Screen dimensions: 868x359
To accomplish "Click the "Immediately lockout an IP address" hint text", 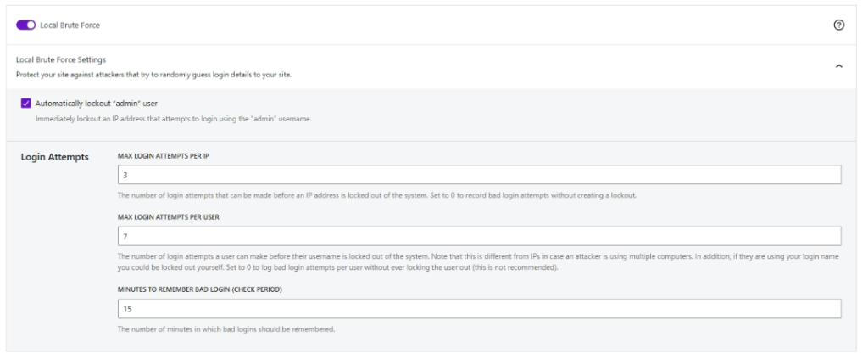I will (x=173, y=119).
